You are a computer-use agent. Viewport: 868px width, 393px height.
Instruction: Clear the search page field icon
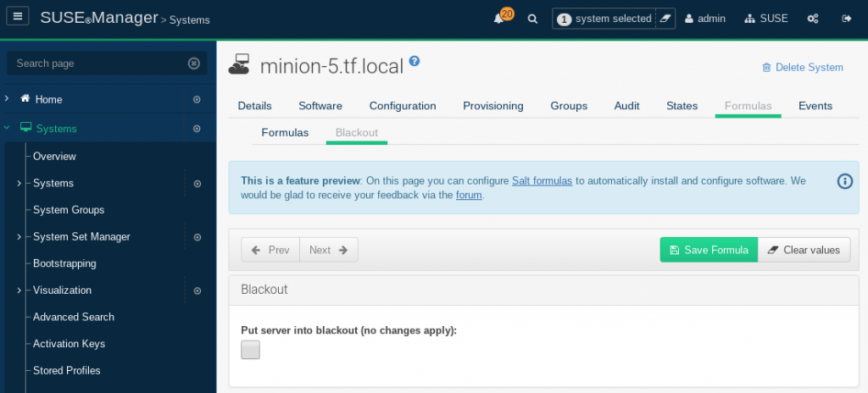click(193, 64)
